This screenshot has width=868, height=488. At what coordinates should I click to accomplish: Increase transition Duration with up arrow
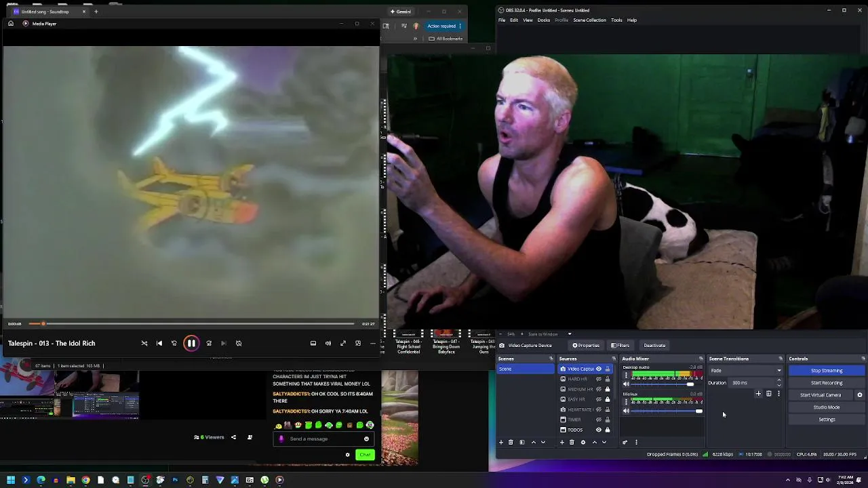(779, 380)
